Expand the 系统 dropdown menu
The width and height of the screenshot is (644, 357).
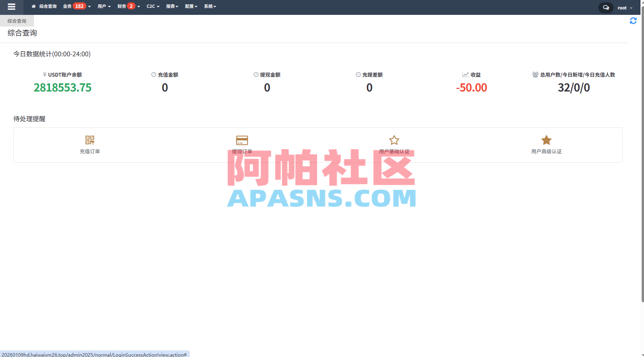tap(210, 6)
